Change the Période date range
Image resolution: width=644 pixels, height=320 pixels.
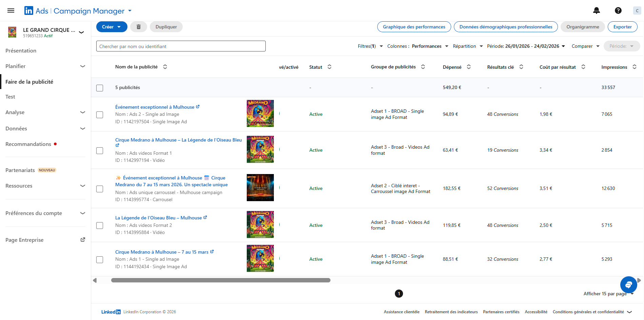[526, 46]
